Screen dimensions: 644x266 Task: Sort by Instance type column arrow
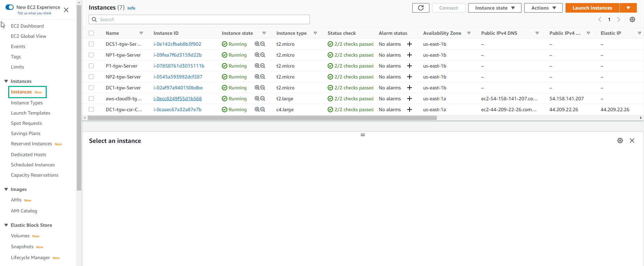pos(315,33)
